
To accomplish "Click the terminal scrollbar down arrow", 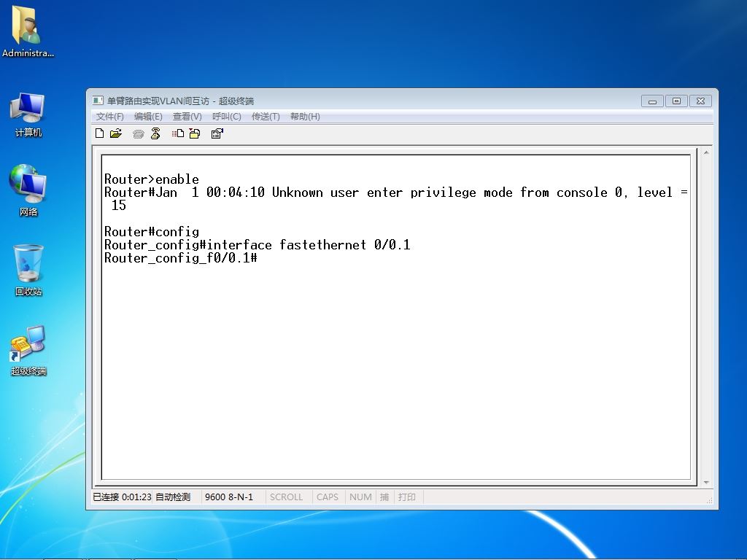I will tap(706, 483).
